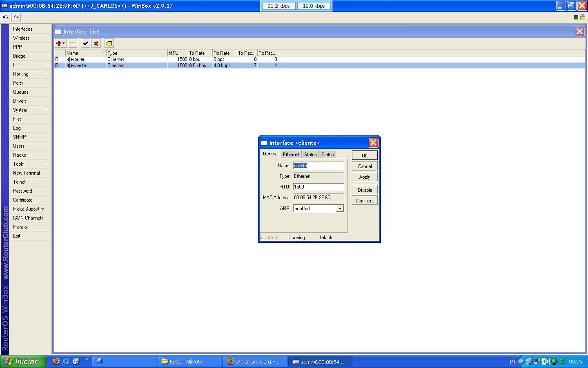Open Queues in the sidebar
Image resolution: width=588 pixels, height=368 pixels.
click(31, 92)
